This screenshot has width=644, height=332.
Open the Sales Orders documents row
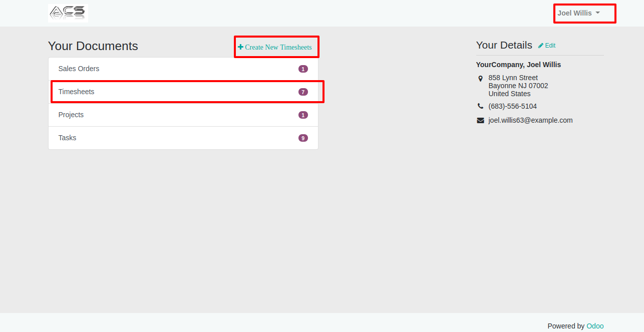[183, 69]
